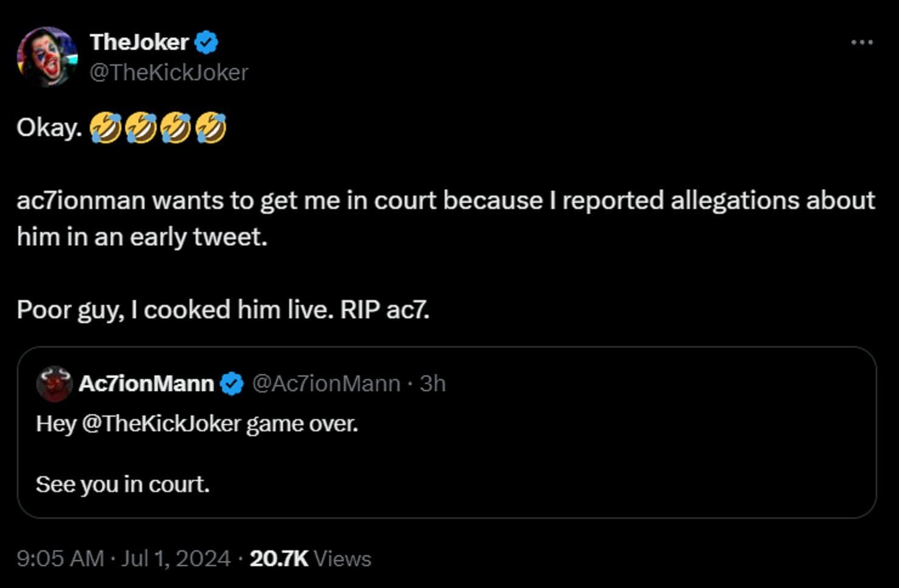Click the 3h timestamp on the quoted tweet

pyautogui.click(x=432, y=383)
